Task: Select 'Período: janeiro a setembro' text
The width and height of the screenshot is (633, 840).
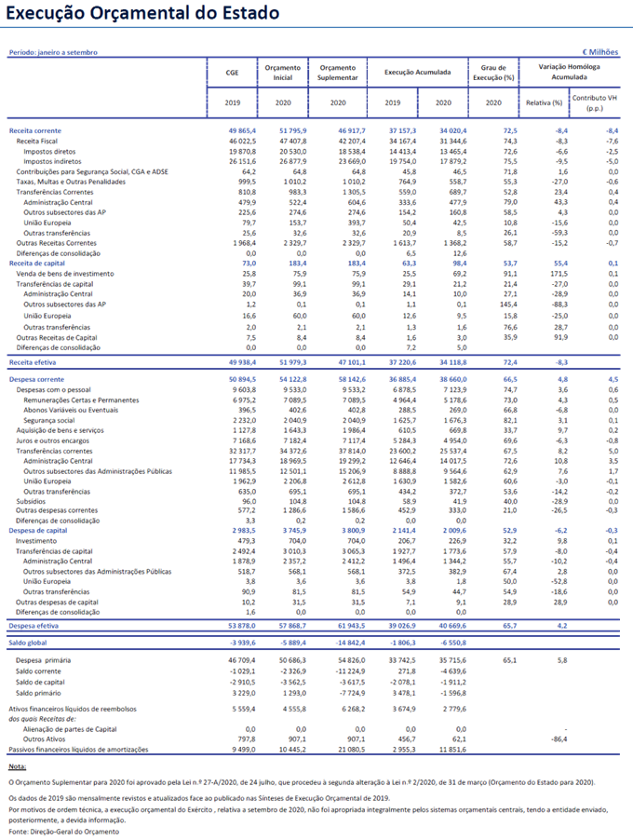Action: point(53,52)
